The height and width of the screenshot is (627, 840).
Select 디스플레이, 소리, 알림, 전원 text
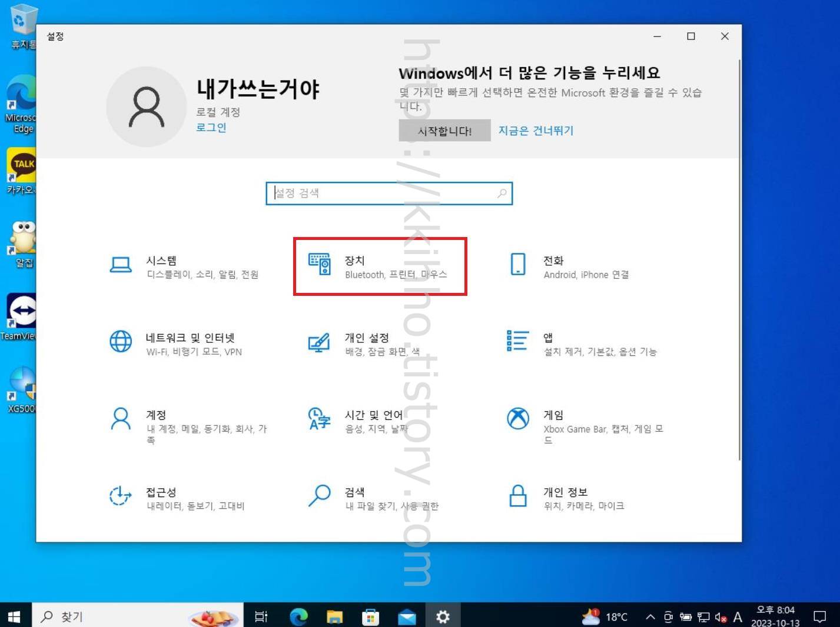(x=202, y=275)
